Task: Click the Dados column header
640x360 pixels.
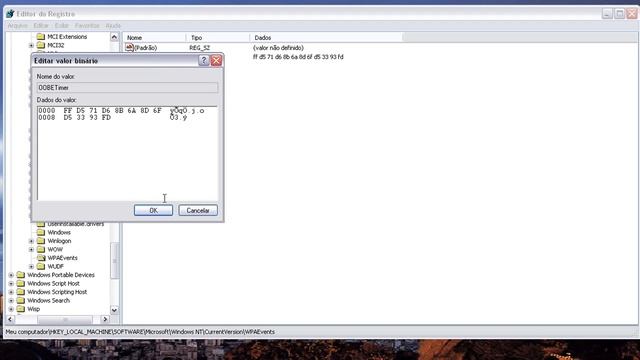Action: coord(326,38)
